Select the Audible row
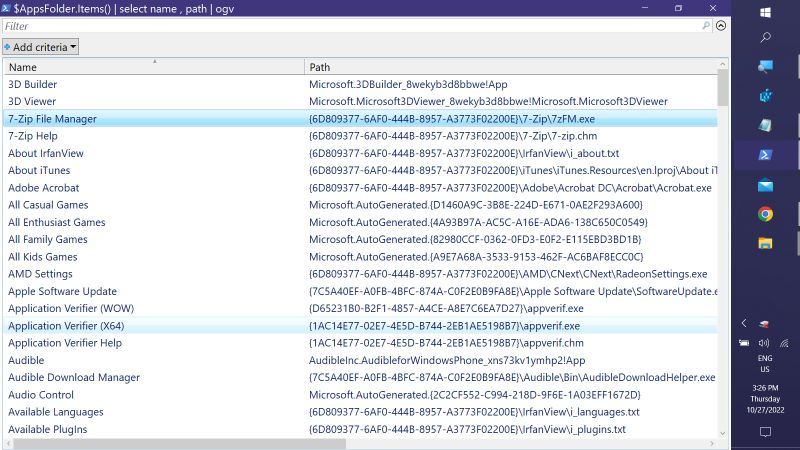Image resolution: width=800 pixels, height=450 pixels. coord(360,360)
